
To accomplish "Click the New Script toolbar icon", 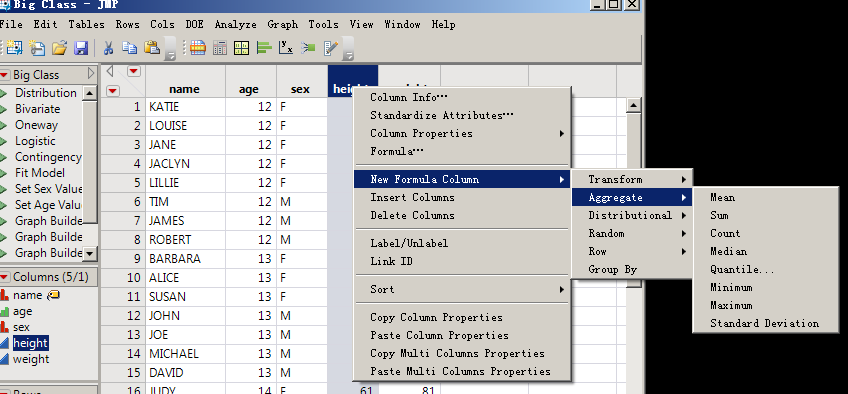I will [37, 48].
